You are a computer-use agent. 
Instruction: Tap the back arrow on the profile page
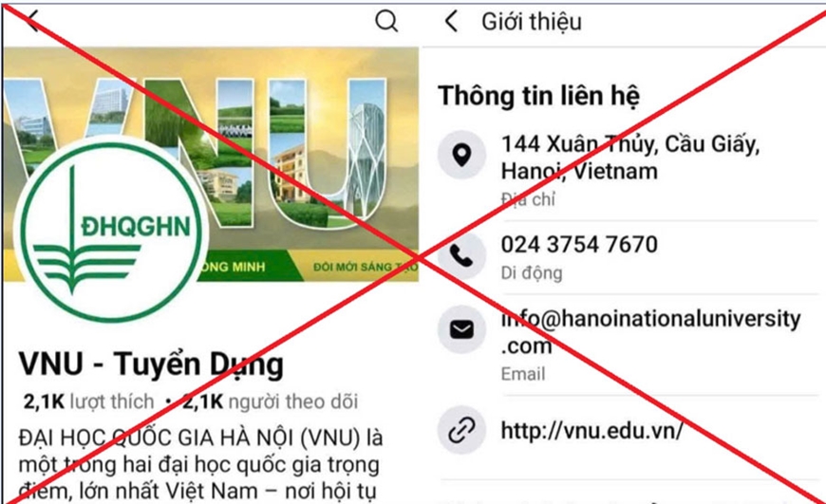(31, 21)
